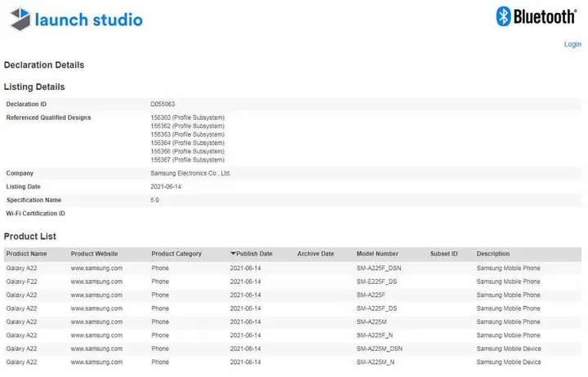Click the Product Category column header
588x377 pixels.
coord(176,254)
